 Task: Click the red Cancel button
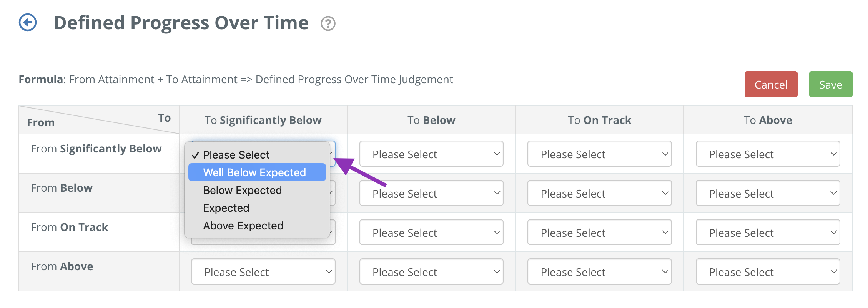(771, 84)
